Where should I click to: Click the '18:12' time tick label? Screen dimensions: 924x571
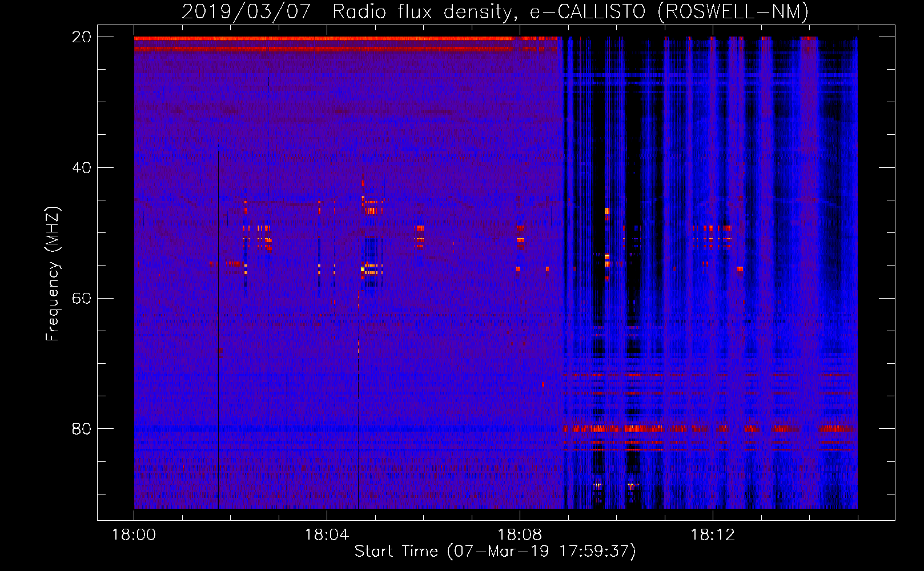click(x=713, y=535)
